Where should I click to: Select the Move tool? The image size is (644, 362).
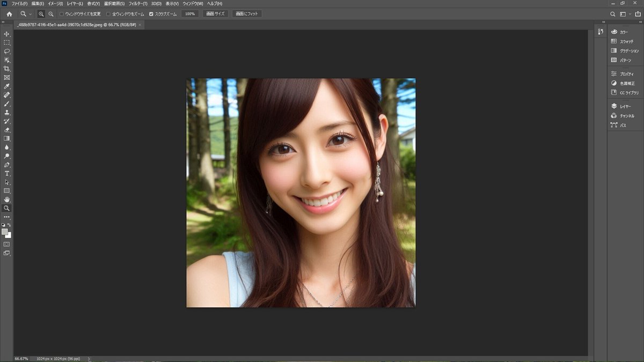point(7,33)
